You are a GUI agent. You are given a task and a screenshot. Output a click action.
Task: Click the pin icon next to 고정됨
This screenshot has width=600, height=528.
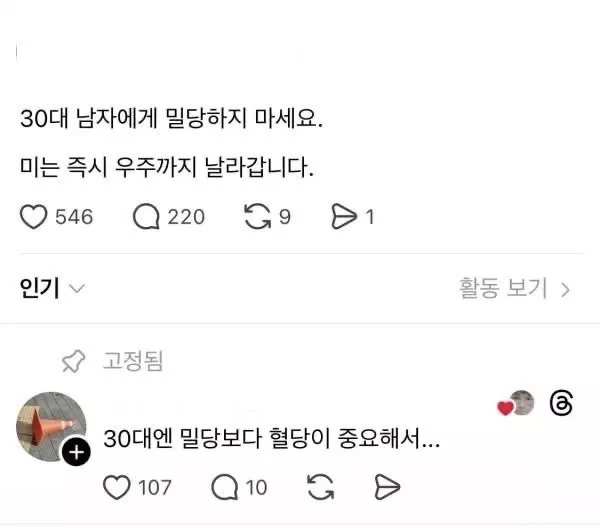pyautogui.click(x=73, y=360)
